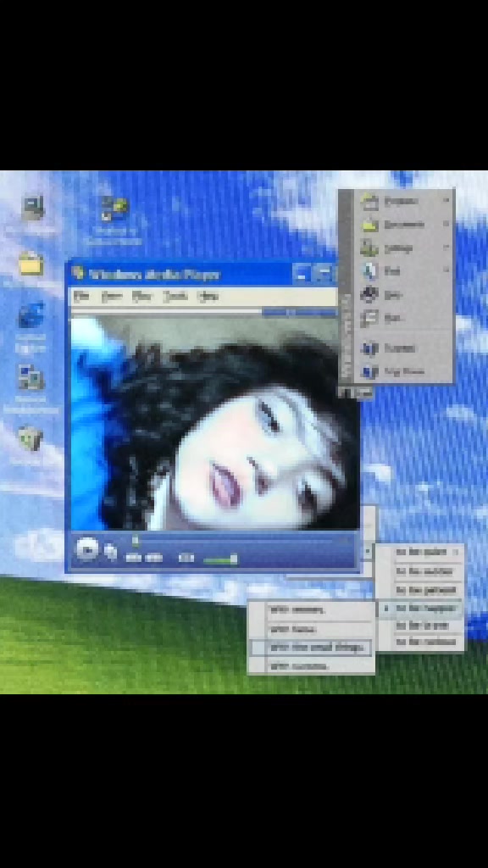Choose the last "With" item in the left submenu

coord(310,666)
